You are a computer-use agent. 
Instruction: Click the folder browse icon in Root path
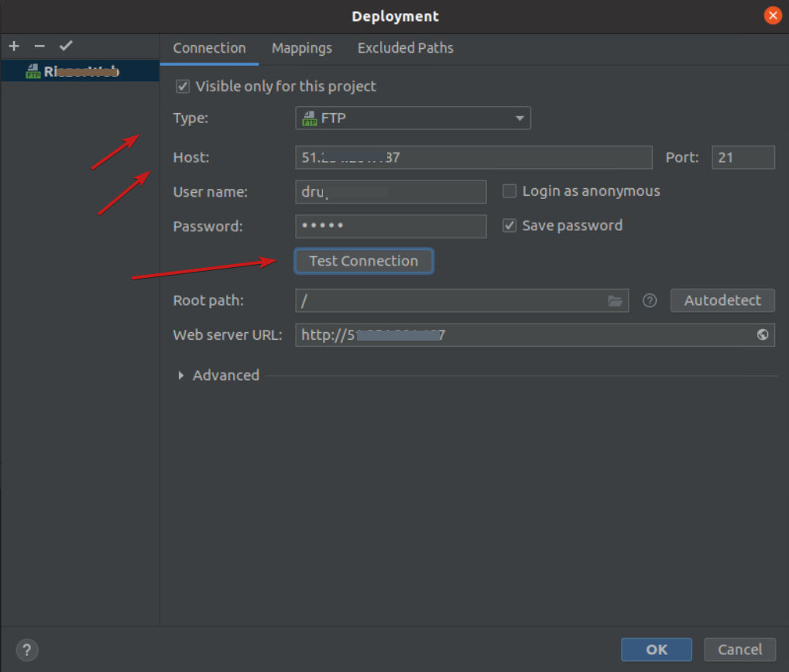coord(616,300)
